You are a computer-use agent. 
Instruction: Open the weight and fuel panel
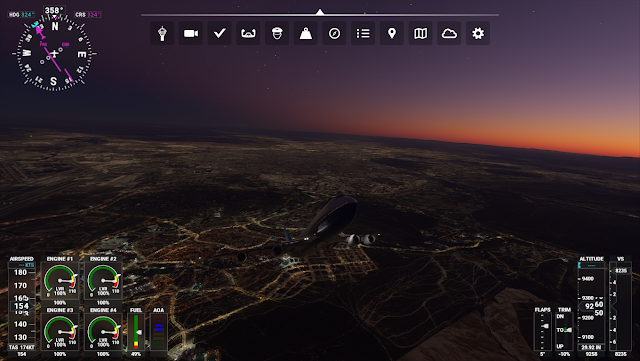coord(306,33)
